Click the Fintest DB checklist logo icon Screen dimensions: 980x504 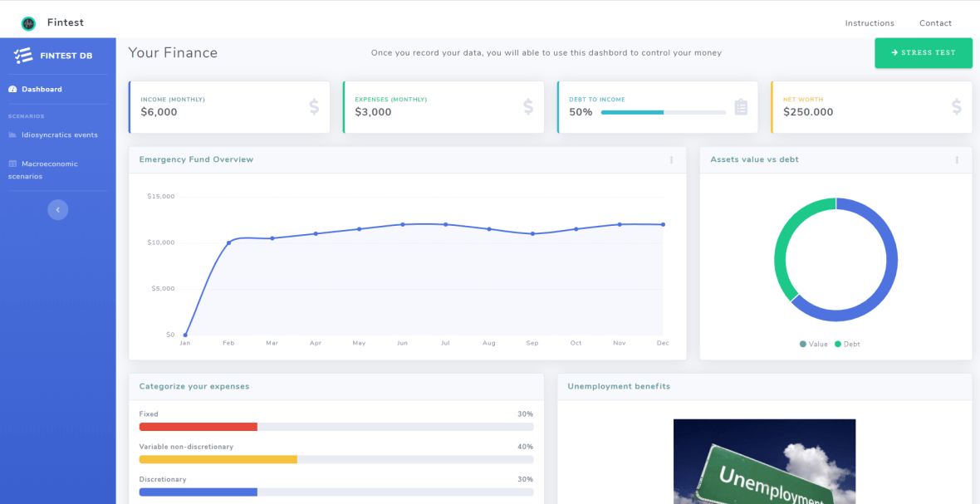tap(23, 56)
